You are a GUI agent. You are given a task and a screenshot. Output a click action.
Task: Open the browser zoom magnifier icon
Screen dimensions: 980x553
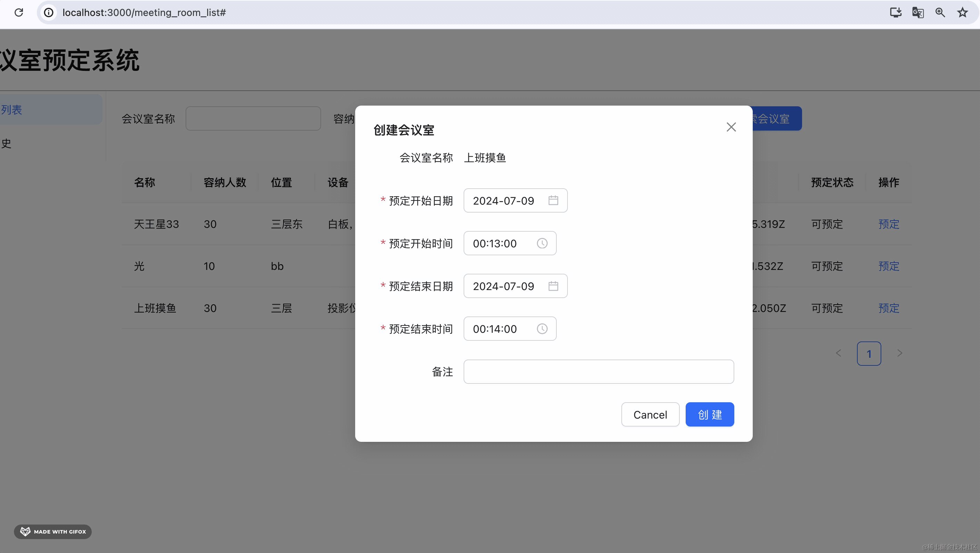pyautogui.click(x=940, y=13)
